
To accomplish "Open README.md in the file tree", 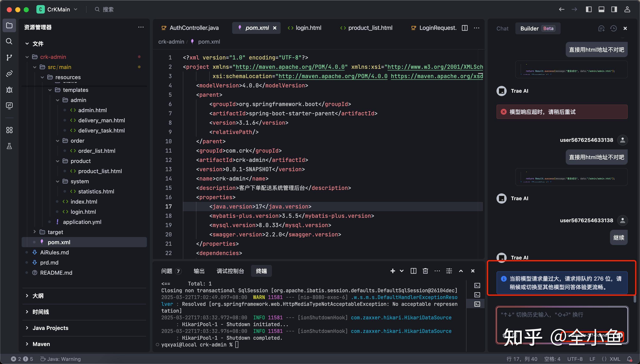I will (56, 273).
